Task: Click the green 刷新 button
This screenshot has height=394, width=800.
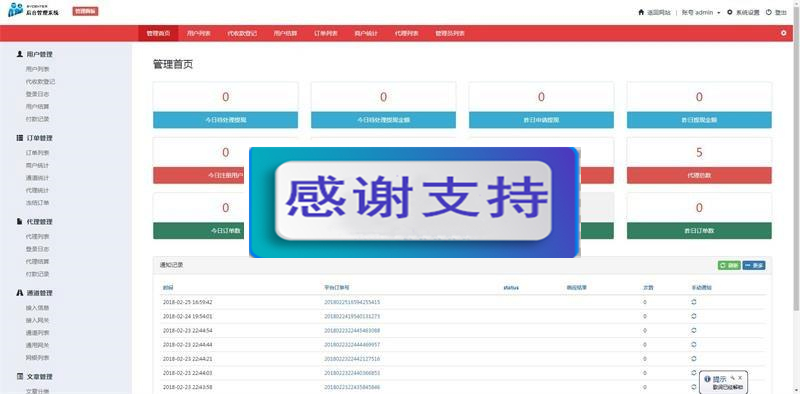Action: [729, 265]
